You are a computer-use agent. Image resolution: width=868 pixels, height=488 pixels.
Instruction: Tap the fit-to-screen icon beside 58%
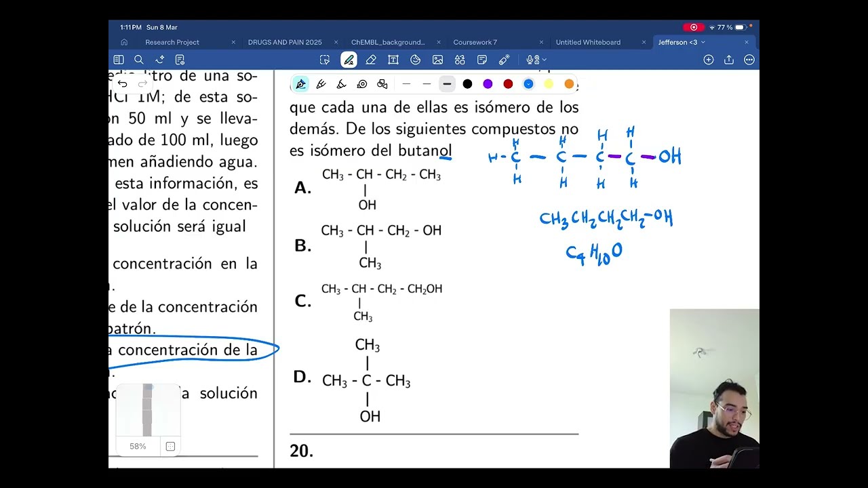tap(170, 447)
